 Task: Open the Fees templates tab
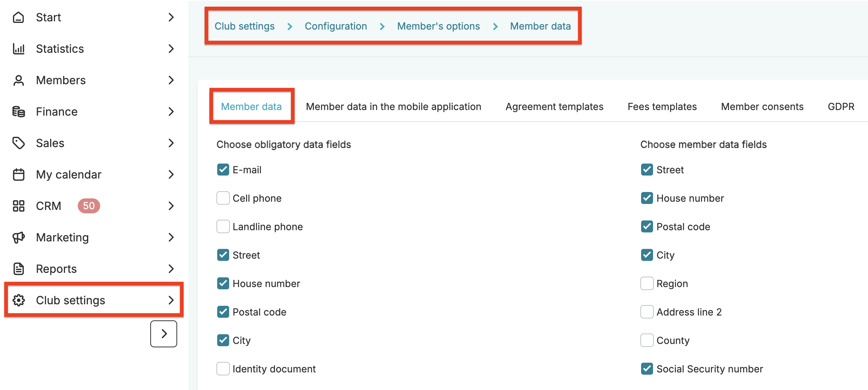[x=662, y=107]
